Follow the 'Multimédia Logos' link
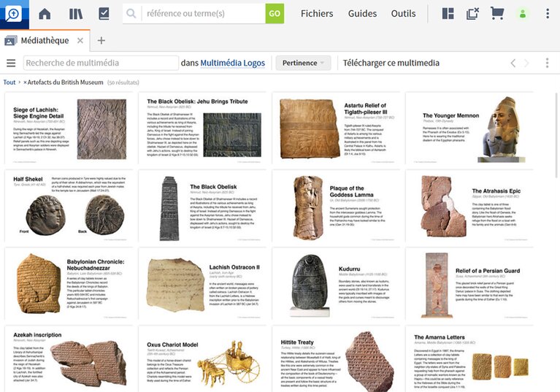The width and height of the screenshot is (560, 392). (232, 63)
